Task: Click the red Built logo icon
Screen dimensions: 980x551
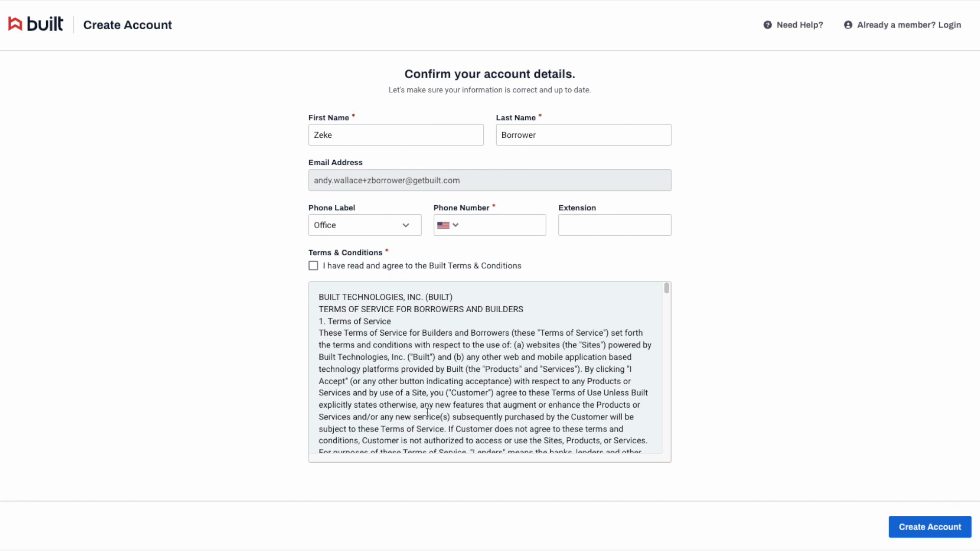Action: coord(15,24)
